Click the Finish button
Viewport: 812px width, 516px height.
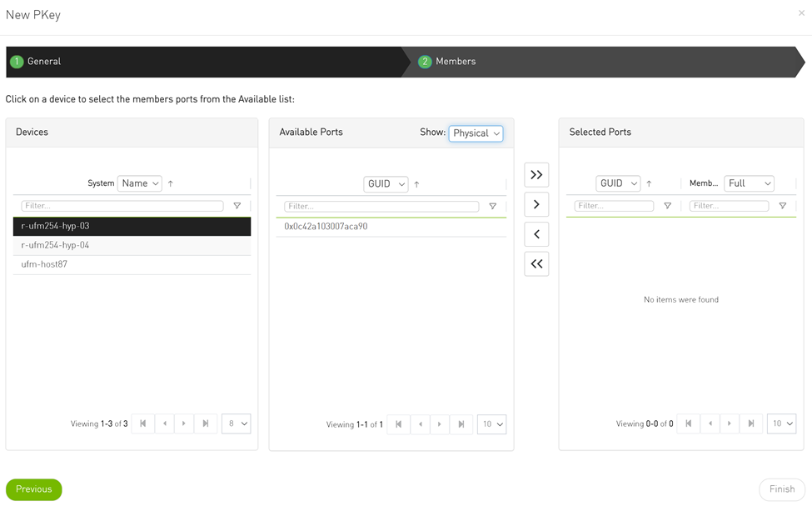point(781,489)
